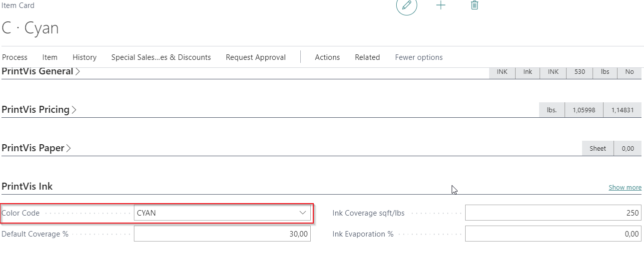Open the History menu
This screenshot has height=261, width=644.
[84, 57]
